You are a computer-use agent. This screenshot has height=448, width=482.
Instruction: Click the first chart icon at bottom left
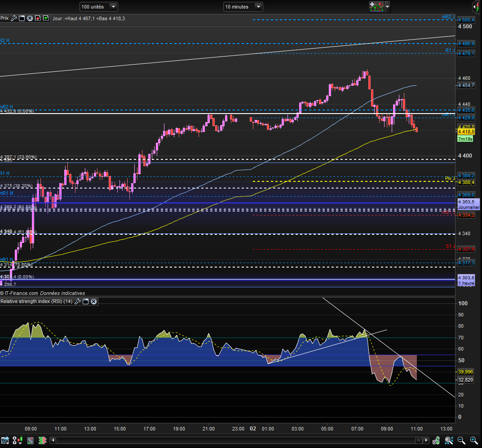(x=5, y=440)
